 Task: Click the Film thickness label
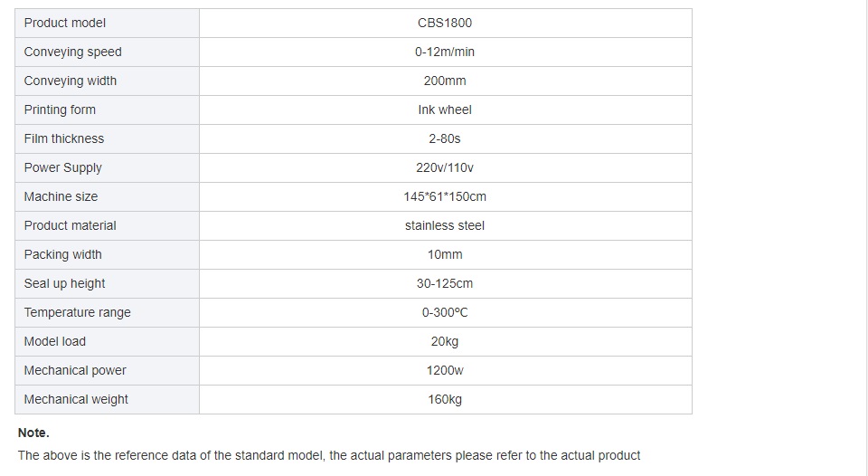63,138
